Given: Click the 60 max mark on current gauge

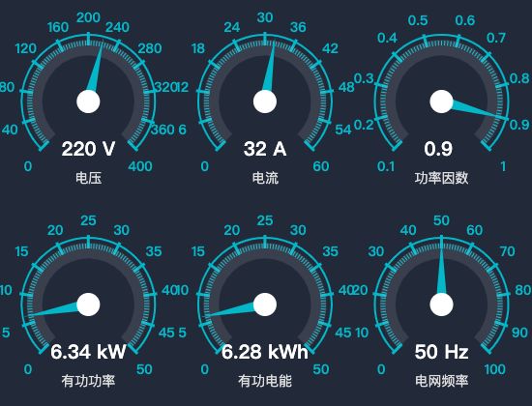Looking at the screenshot, I should click(x=321, y=166).
